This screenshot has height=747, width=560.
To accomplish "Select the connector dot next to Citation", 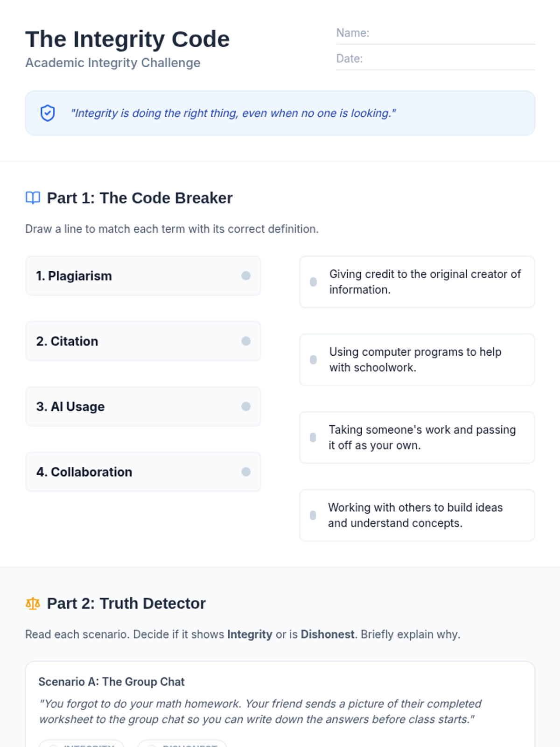I will (246, 341).
